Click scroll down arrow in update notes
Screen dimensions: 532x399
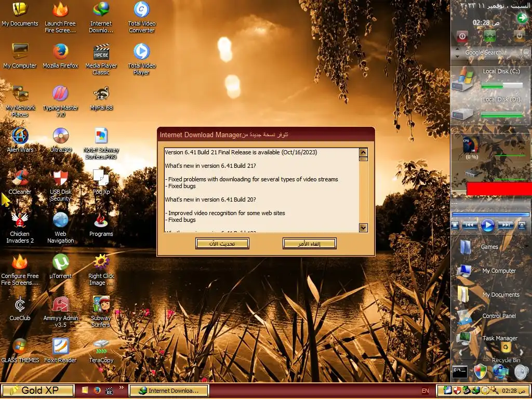tap(363, 228)
